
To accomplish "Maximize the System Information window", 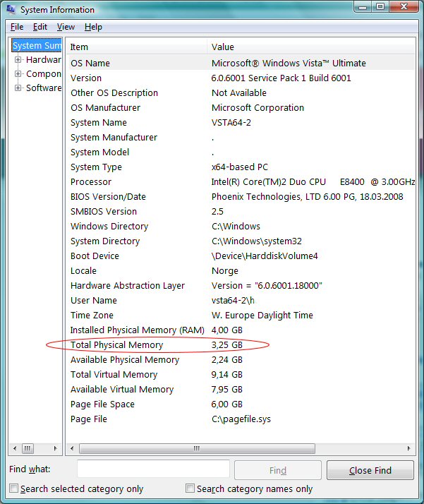I will (x=380, y=7).
